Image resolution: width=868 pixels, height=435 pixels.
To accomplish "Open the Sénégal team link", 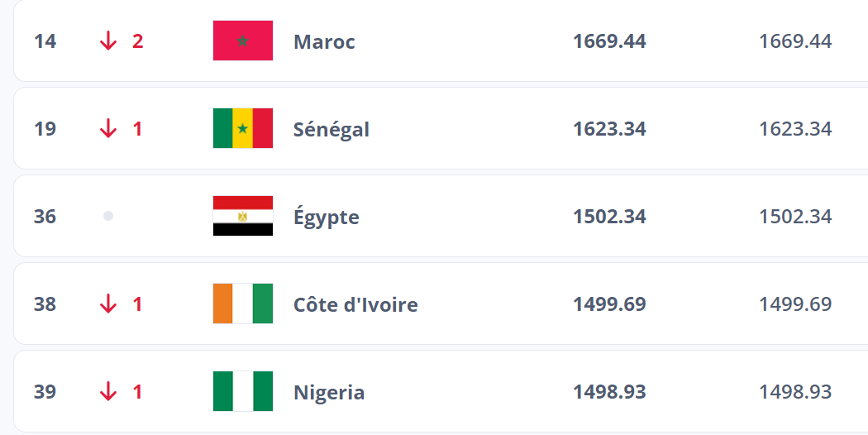I will click(x=331, y=130).
